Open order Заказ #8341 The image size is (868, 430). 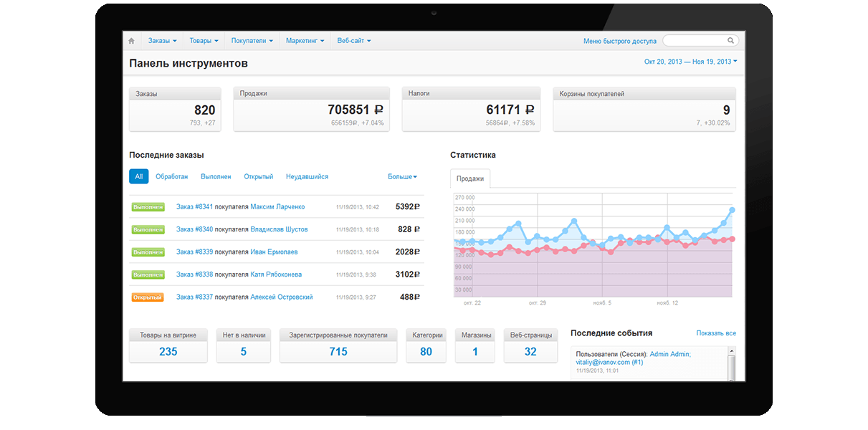click(195, 207)
